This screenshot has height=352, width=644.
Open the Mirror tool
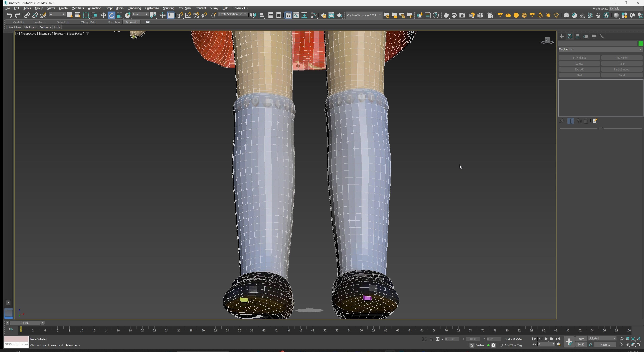click(x=253, y=16)
